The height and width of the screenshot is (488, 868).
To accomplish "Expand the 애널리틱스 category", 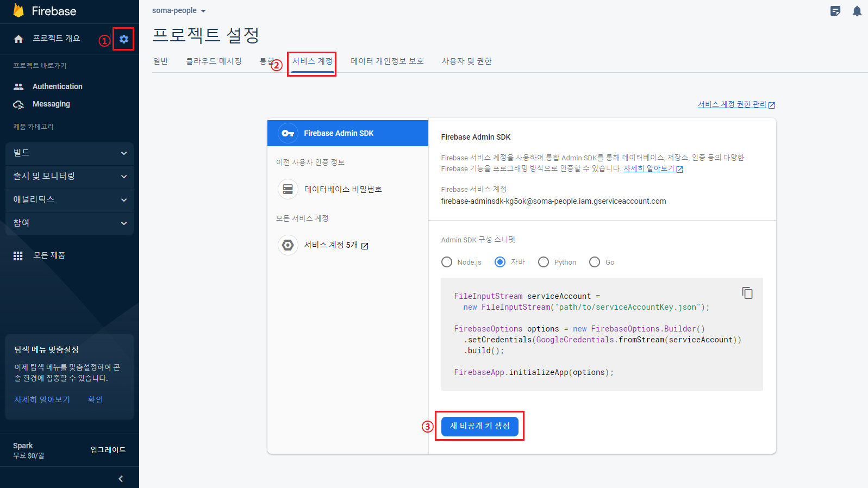I will tap(70, 200).
